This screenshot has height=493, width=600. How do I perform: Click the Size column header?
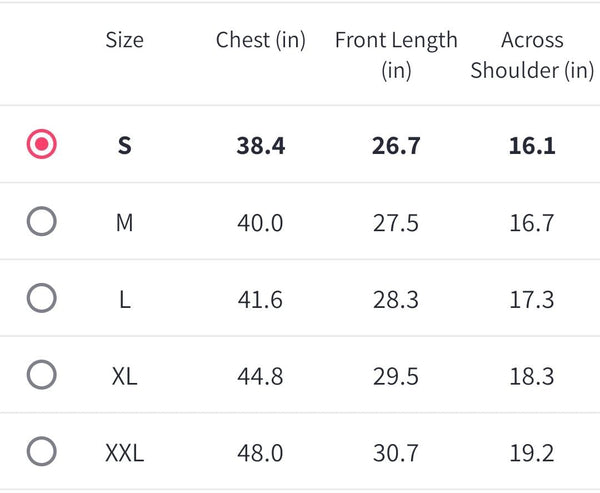tap(124, 41)
